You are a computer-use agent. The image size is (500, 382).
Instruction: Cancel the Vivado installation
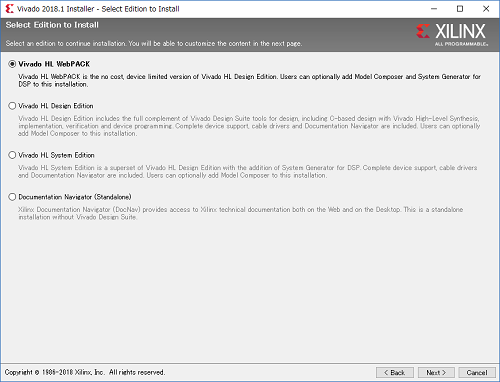pos(477,373)
